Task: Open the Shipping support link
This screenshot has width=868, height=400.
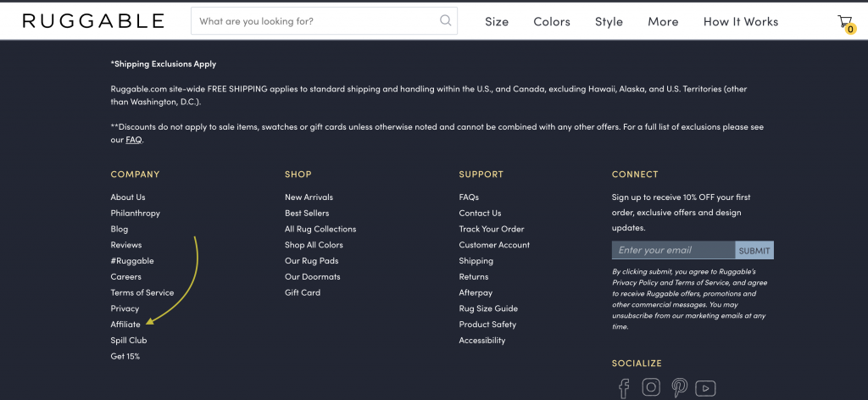Action: pyautogui.click(x=476, y=260)
